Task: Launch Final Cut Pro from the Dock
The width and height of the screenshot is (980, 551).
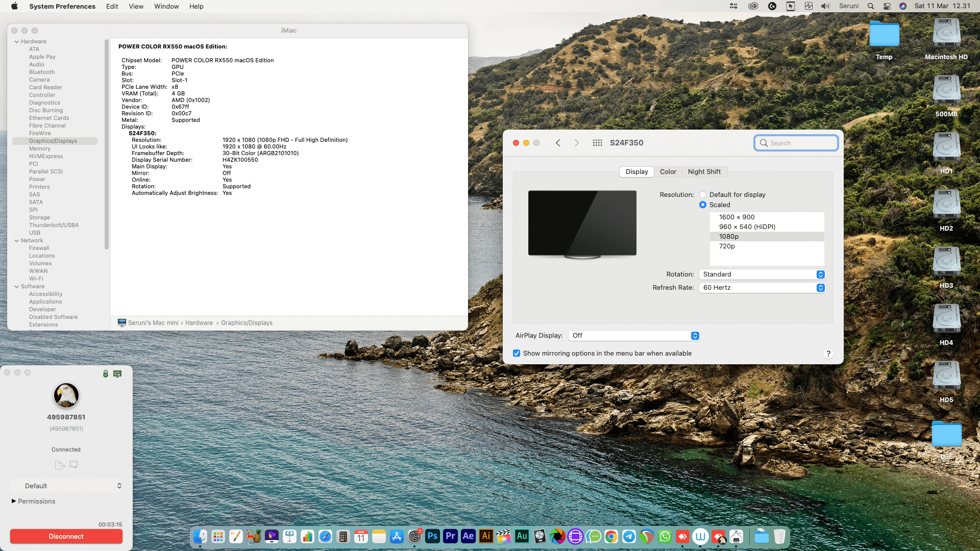Action: tap(504, 536)
